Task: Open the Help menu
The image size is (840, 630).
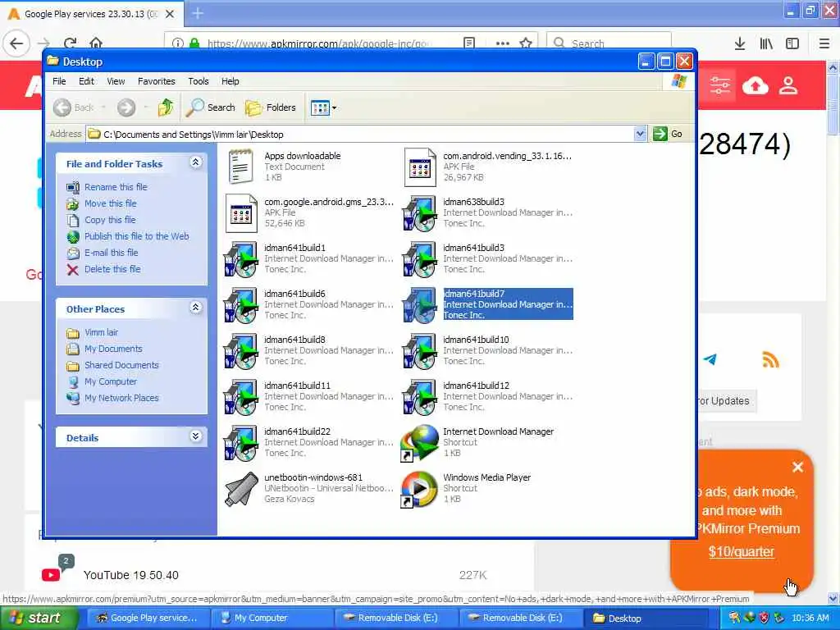Action: click(231, 81)
